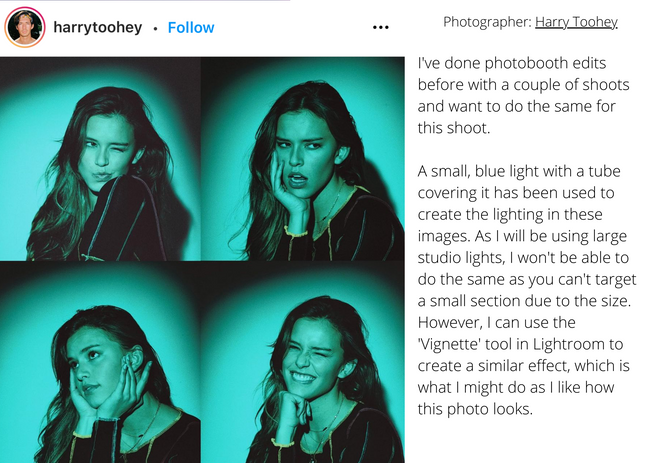Click the Follow button
656x463 pixels.
click(x=191, y=28)
